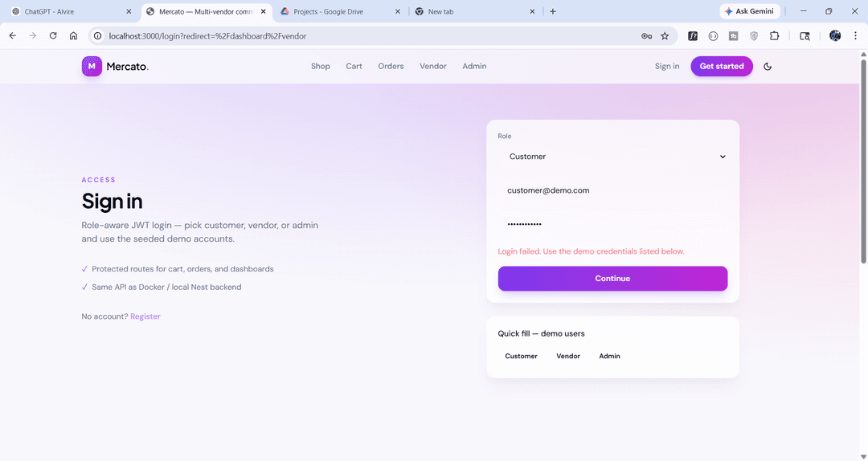
Task: Toggle dark mode moon icon
Action: tap(768, 67)
